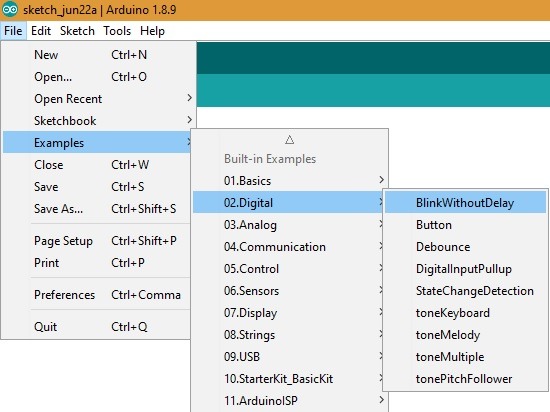Open the BlinkWithoutDelay example
Screen dimensions: 550x412
point(465,203)
